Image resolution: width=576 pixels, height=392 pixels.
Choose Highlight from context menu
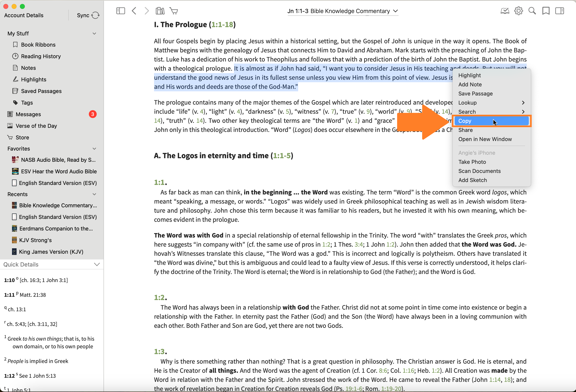coord(492,75)
